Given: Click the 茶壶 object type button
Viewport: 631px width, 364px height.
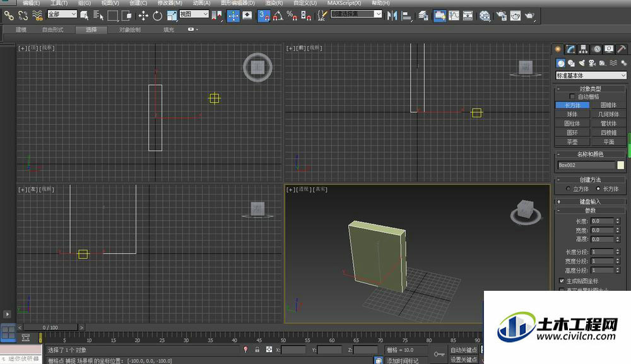Looking at the screenshot, I should point(572,142).
